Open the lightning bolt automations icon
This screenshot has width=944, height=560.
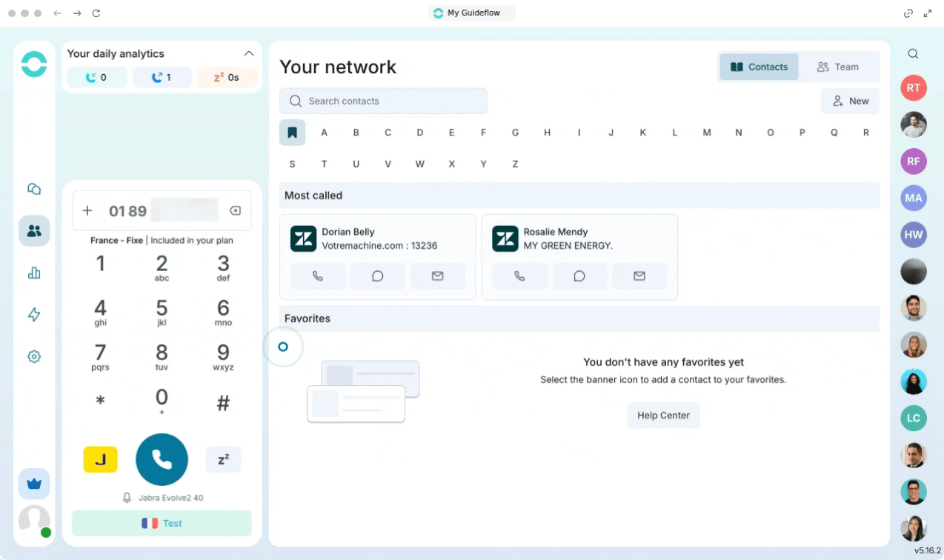[x=34, y=315]
